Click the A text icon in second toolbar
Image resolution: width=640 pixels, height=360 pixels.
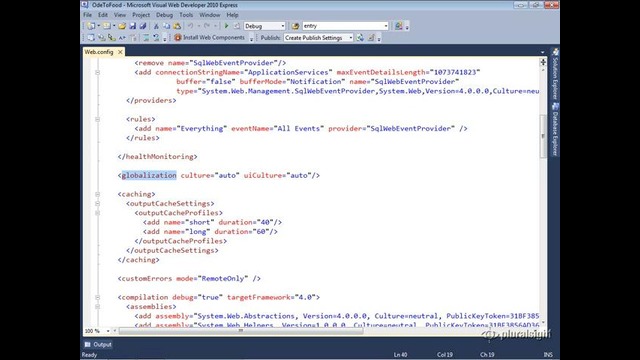(122, 38)
